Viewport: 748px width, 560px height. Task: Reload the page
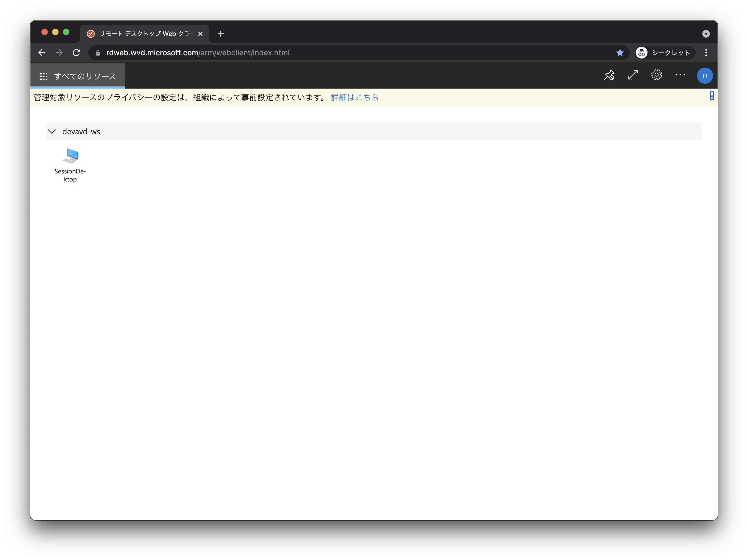[76, 53]
